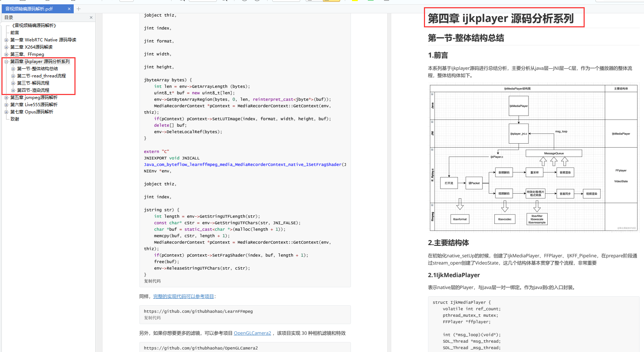Go to 第三章、FFmpeg bookmark
The height and width of the screenshot is (352, 644).
tap(27, 54)
